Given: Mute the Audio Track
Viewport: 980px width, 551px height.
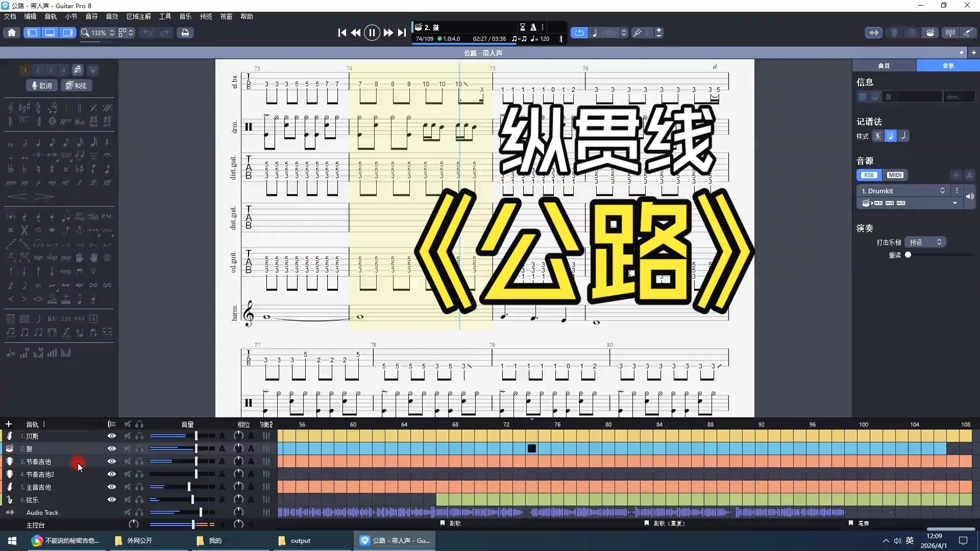Looking at the screenshot, I should pos(128,512).
